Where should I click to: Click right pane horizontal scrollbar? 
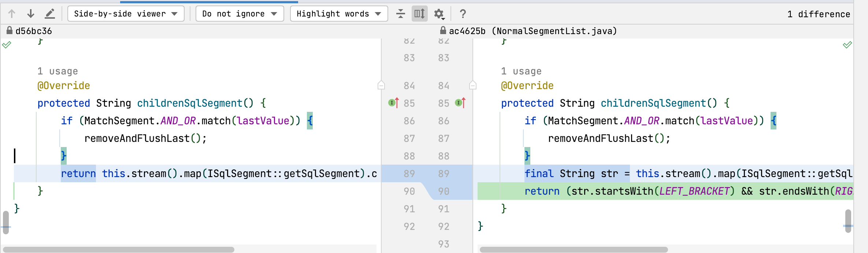point(574,250)
